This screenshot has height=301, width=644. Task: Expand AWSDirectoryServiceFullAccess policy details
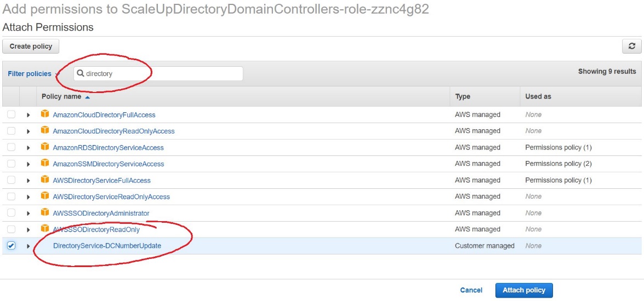tap(29, 181)
